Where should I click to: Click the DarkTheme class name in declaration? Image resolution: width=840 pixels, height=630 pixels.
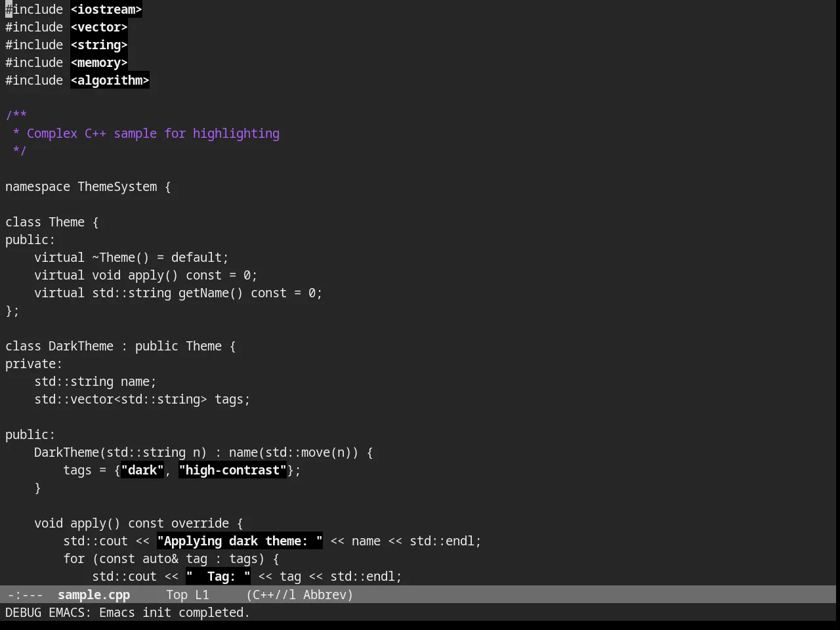pyautogui.click(x=81, y=346)
